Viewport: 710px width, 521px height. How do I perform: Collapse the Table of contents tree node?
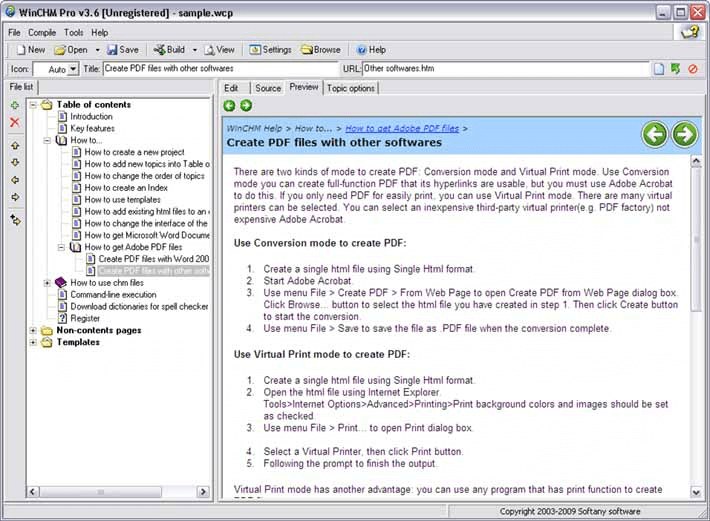[33, 104]
